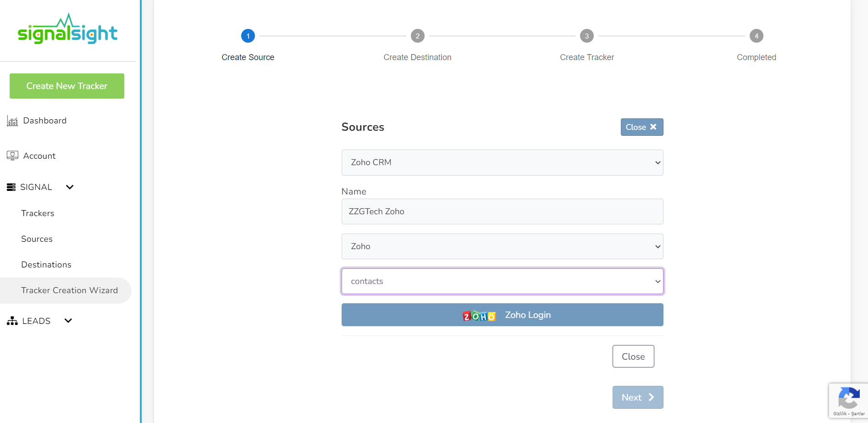Click the Create Source step label
The image size is (868, 423).
248,57
